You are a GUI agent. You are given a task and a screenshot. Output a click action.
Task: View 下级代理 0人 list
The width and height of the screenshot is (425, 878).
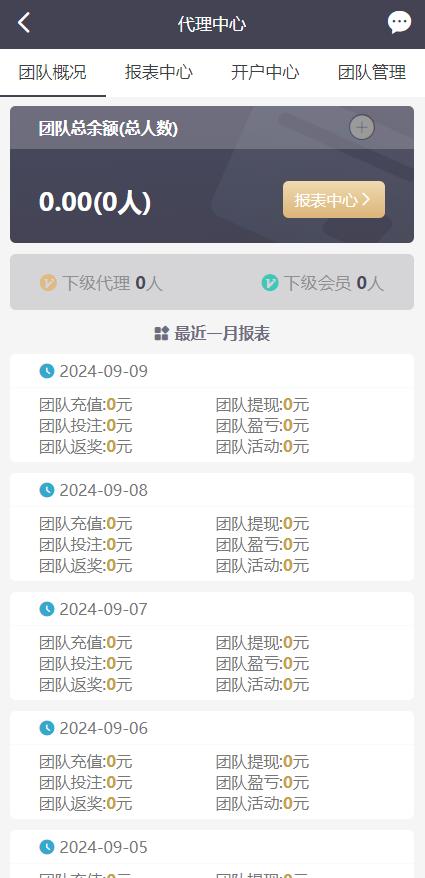101,283
